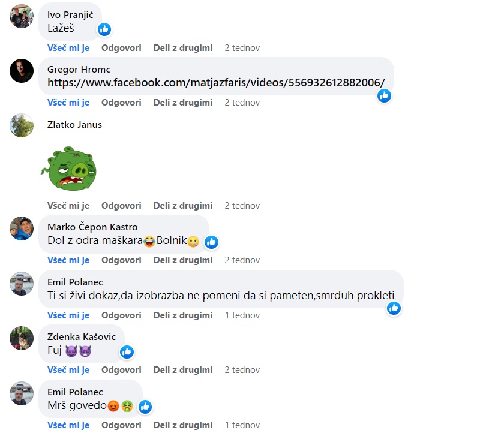Screen dimensions: 504x433
Task: Click Odgovori under Emil Polanec's izobrazba comment
Action: pos(121,315)
